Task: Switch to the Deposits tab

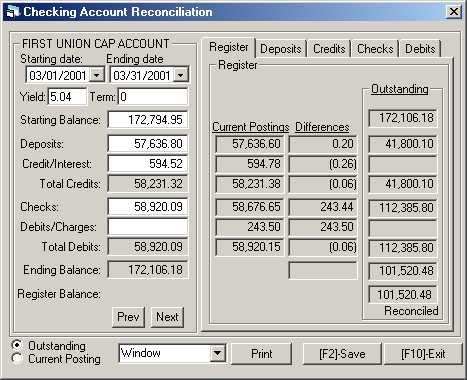Action: click(281, 49)
